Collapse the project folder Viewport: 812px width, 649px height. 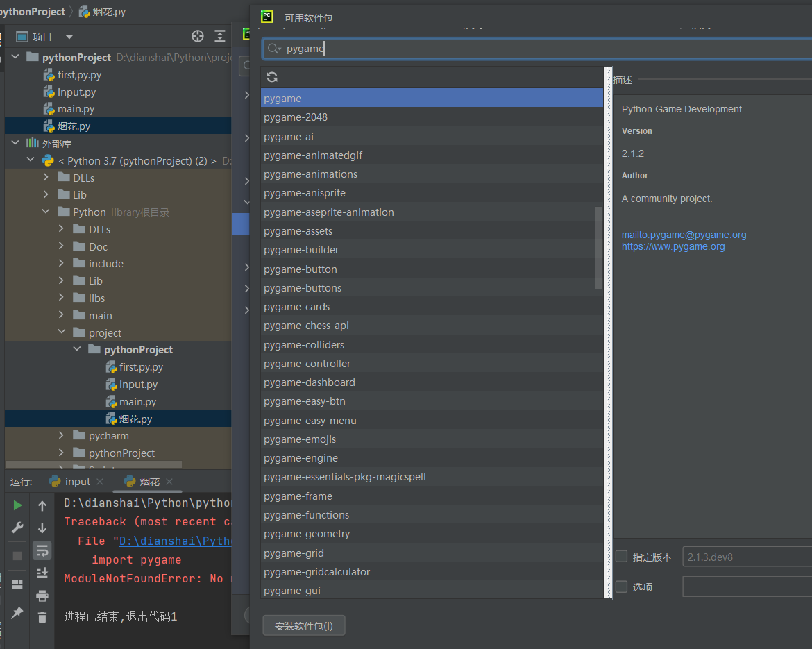tap(62, 332)
